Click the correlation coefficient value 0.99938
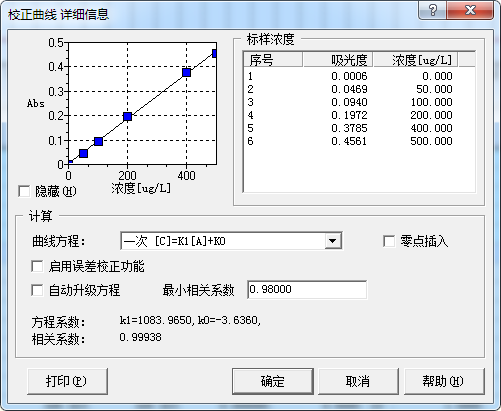 click(140, 337)
